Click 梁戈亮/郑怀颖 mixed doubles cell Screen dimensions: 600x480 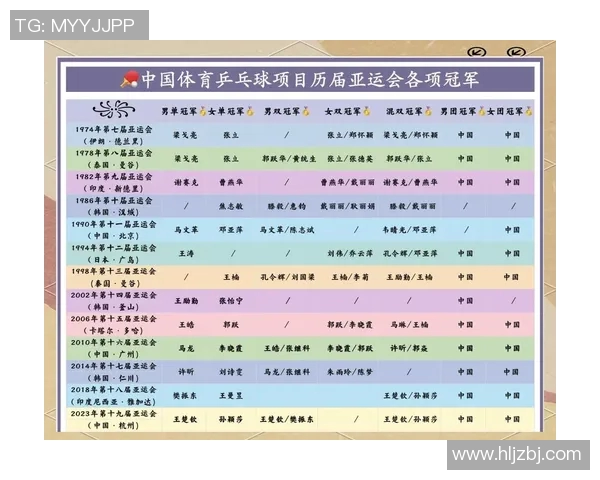411,135
